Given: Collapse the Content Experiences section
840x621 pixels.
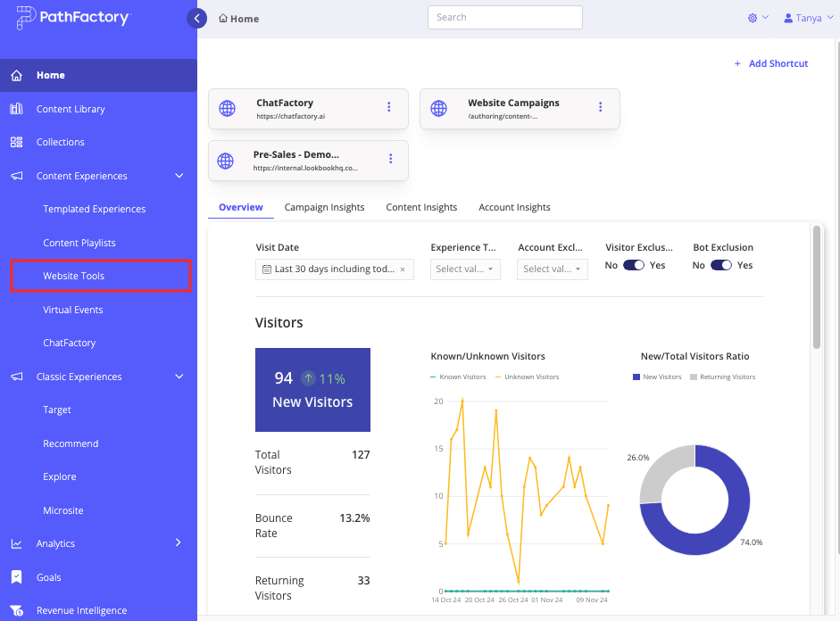Looking at the screenshot, I should coord(179,176).
